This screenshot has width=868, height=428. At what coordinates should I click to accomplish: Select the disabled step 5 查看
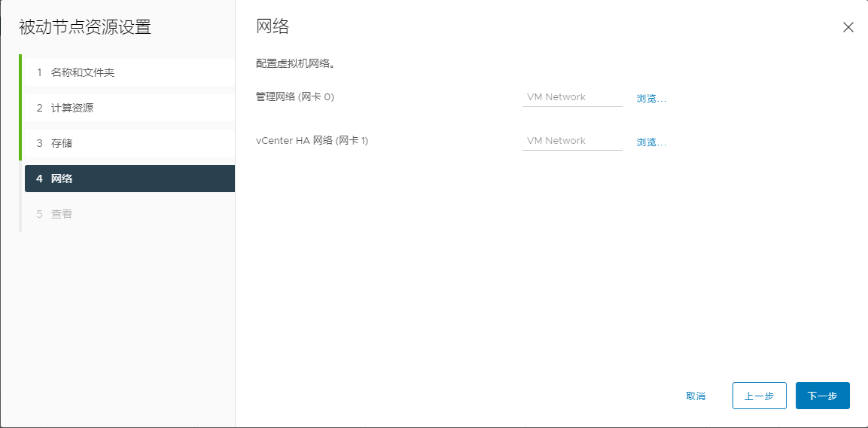pos(130,214)
